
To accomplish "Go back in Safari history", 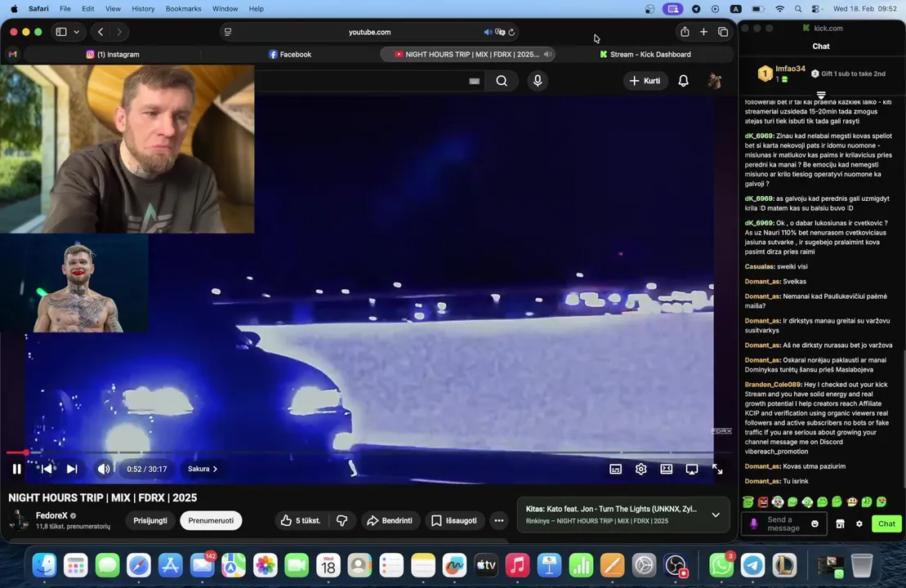I will [x=100, y=32].
